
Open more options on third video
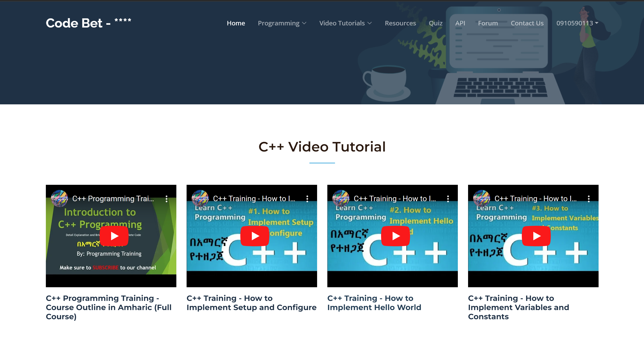(448, 199)
